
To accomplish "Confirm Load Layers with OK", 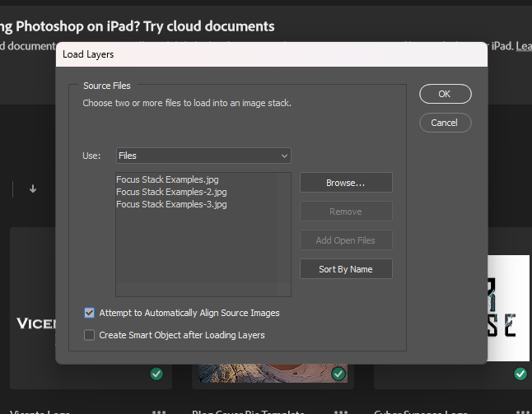I will click(446, 94).
